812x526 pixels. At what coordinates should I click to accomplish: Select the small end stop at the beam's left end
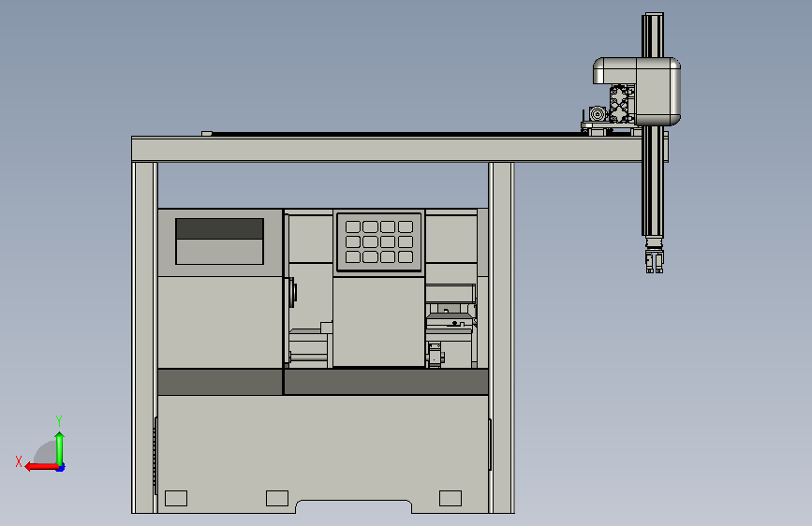point(207,134)
